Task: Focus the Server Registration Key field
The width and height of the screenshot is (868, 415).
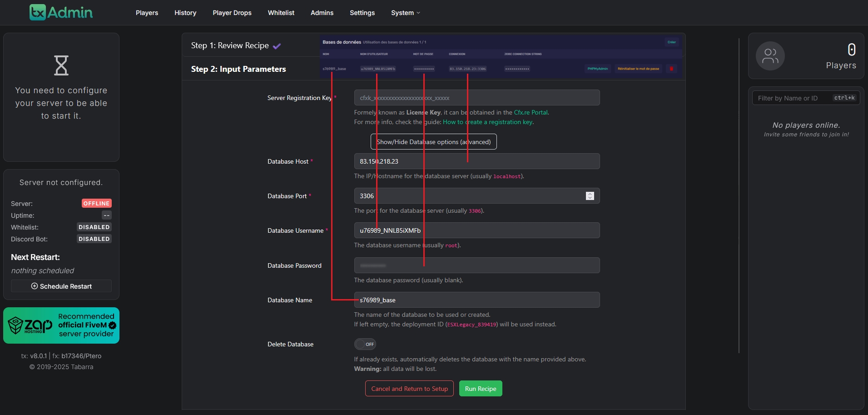Action: coord(476,98)
